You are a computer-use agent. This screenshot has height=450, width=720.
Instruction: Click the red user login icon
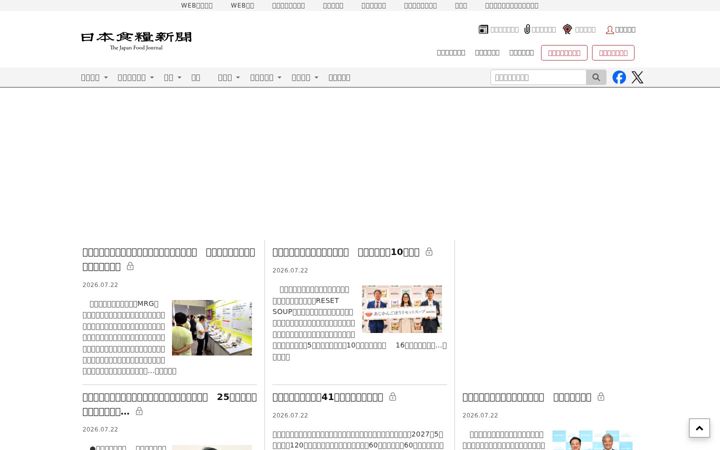pyautogui.click(x=610, y=30)
